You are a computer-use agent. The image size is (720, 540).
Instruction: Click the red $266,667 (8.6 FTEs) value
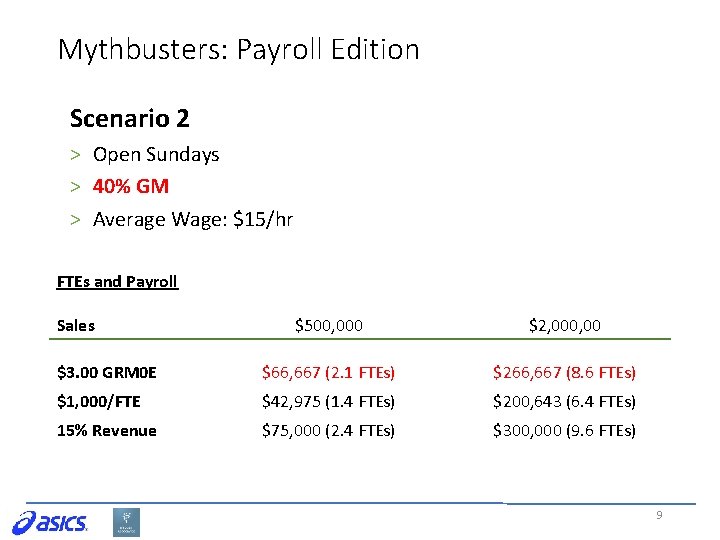564,372
